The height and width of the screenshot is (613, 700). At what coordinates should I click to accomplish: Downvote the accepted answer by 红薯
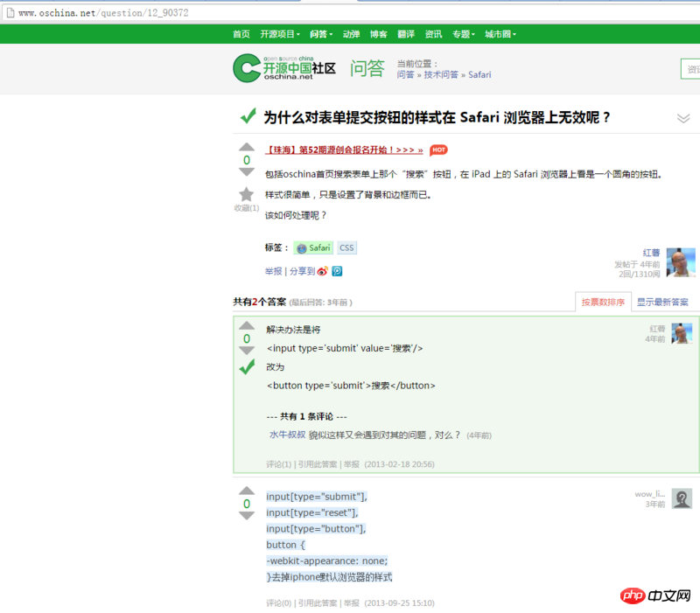tap(247, 350)
